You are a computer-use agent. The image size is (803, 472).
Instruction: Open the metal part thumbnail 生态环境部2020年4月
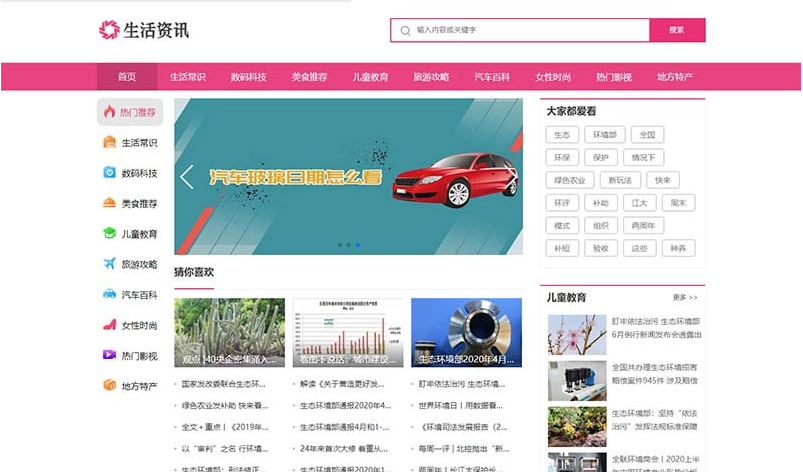click(467, 333)
